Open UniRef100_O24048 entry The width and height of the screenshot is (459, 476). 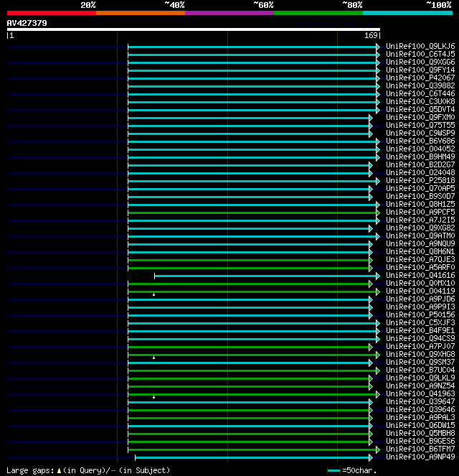(x=420, y=172)
